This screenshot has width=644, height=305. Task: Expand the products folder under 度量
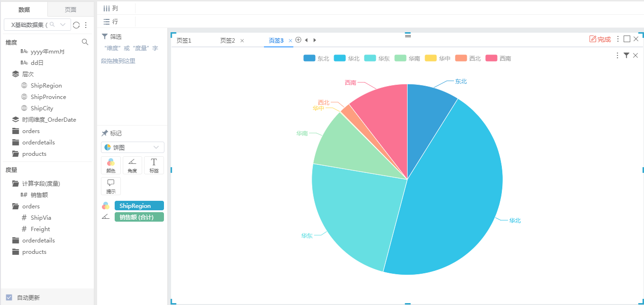tap(16, 251)
